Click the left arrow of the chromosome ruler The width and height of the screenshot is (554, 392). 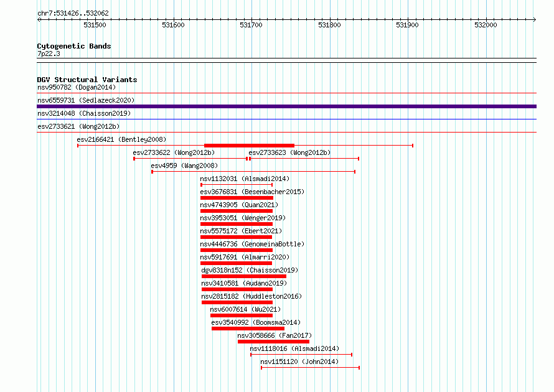pos(39,19)
